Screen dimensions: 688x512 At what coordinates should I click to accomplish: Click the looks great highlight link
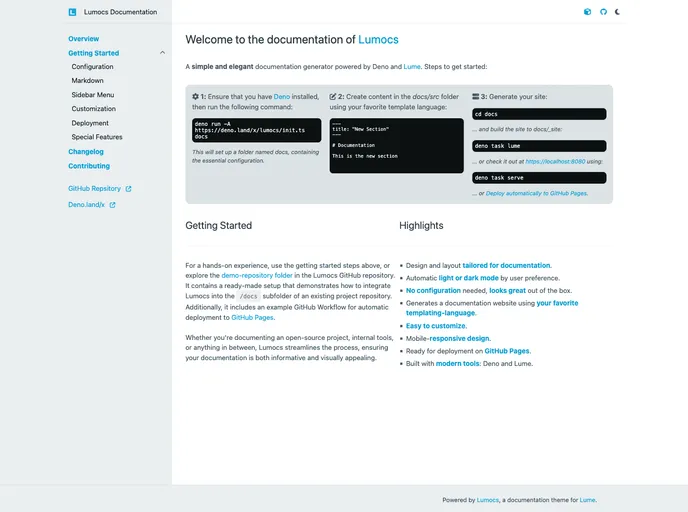[x=507, y=290]
